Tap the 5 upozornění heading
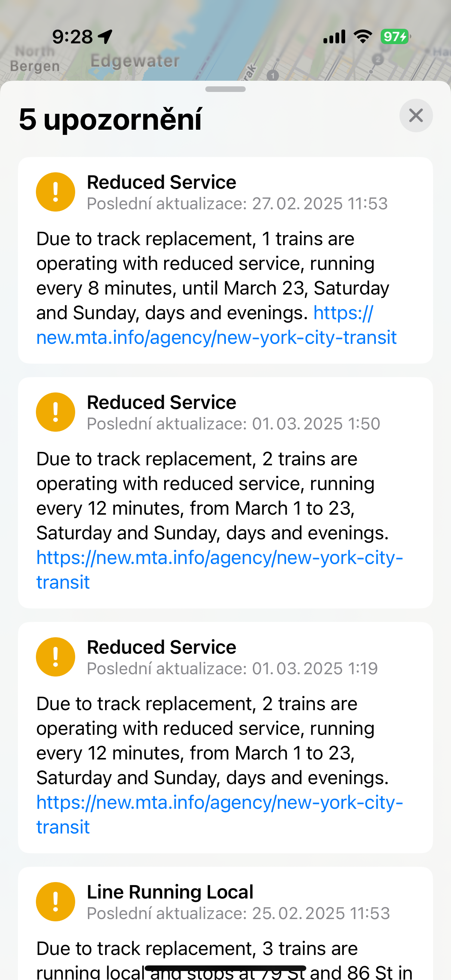Screen dimensions: 451x980 [x=110, y=119]
